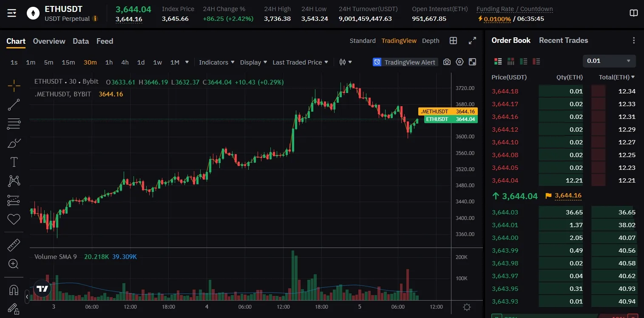Select the ruler measure tool
This screenshot has width=644, height=318.
[14, 245]
